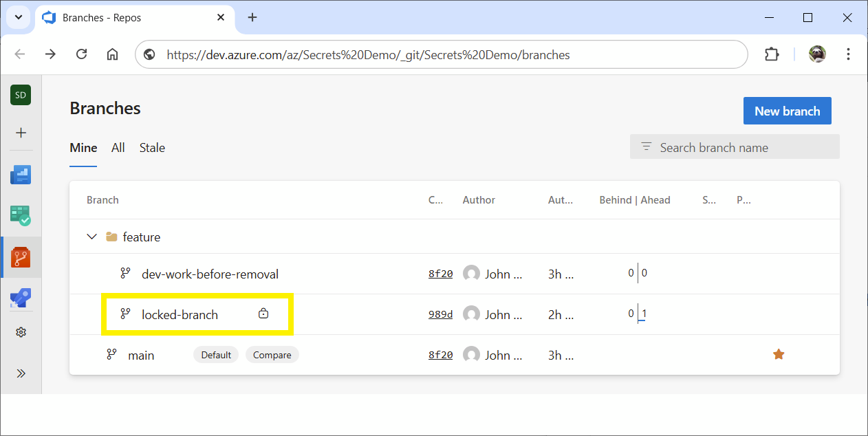Screen dimensions: 868x436
Task: Open project settings gear icon
Action: [21, 332]
